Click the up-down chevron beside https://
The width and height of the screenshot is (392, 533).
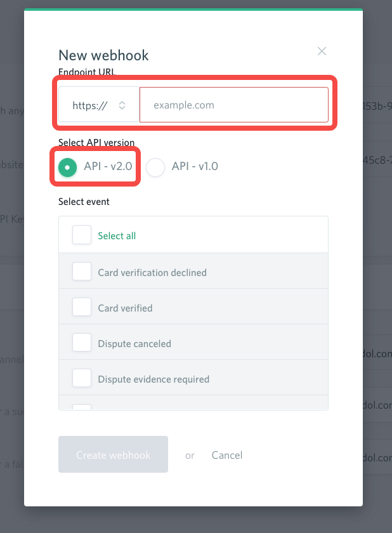click(x=122, y=105)
